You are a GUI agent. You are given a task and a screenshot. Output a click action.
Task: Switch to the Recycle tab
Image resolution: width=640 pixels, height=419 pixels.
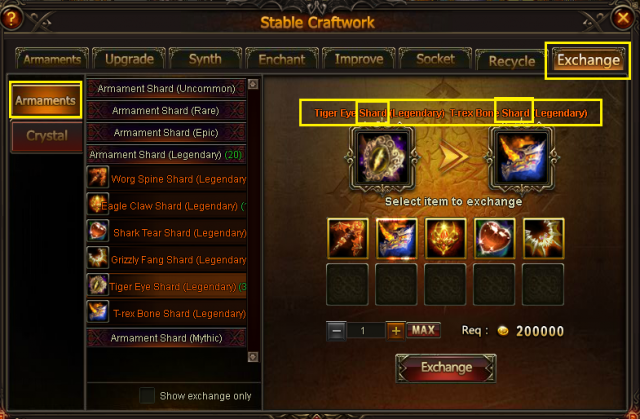(x=512, y=60)
